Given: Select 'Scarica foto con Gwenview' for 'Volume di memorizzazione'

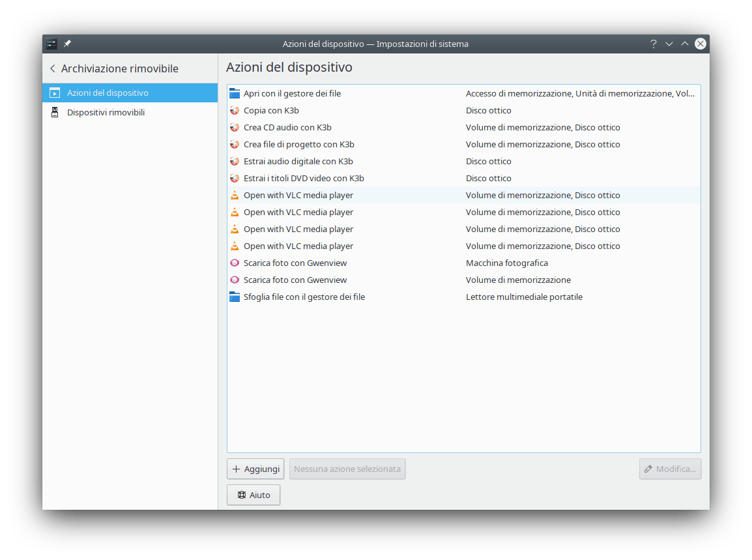Looking at the screenshot, I should (x=295, y=280).
